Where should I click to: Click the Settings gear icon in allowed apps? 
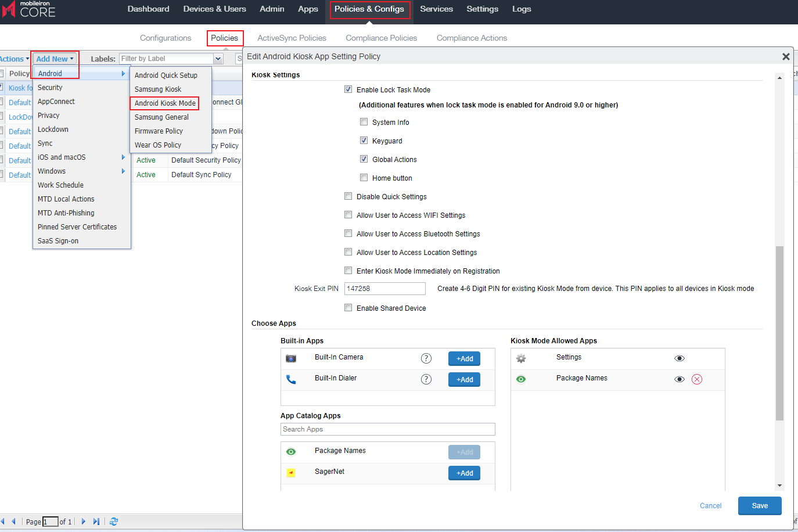pos(521,358)
